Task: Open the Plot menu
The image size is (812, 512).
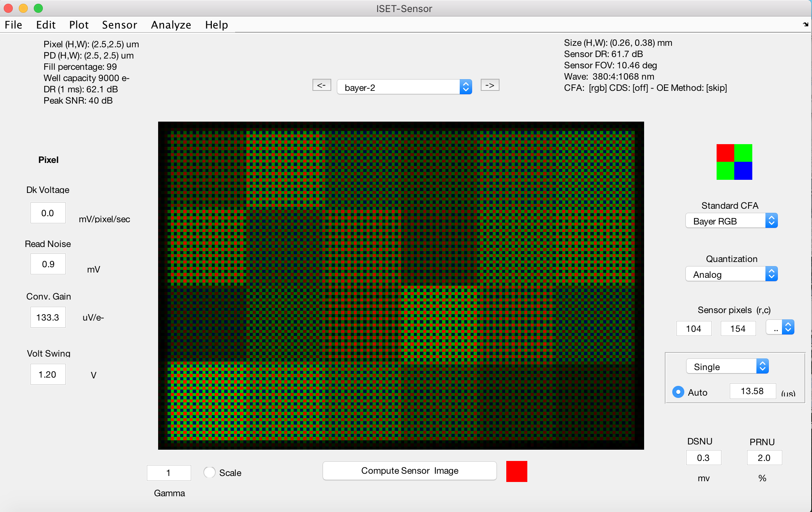Action: (78, 25)
